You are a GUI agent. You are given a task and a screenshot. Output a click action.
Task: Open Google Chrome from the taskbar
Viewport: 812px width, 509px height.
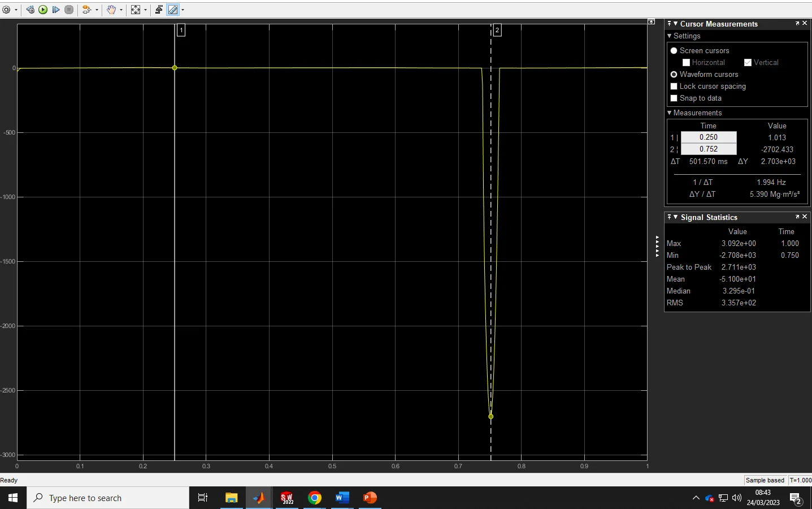coord(315,498)
